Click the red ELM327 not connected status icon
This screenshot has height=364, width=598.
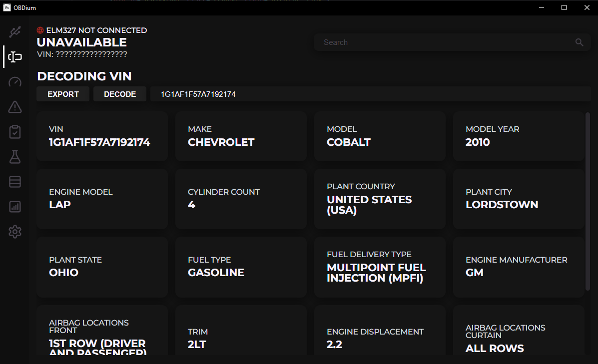(40, 30)
